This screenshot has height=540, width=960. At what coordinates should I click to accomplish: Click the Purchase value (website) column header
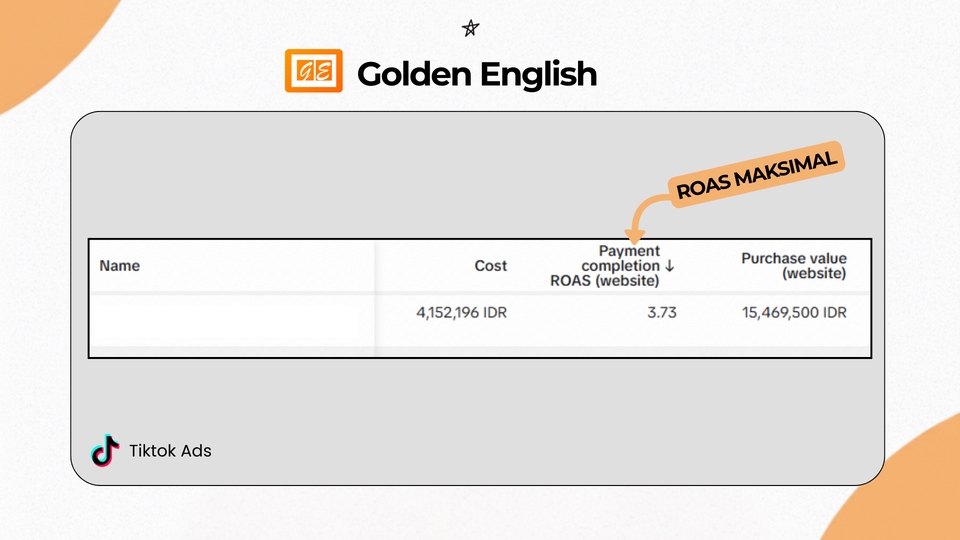pyautogui.click(x=793, y=266)
